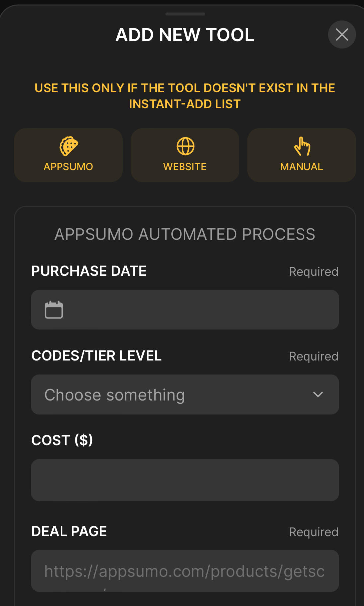Viewport: 364px width, 606px height.
Task: Close the Add New Tool dialog
Action: pos(342,35)
